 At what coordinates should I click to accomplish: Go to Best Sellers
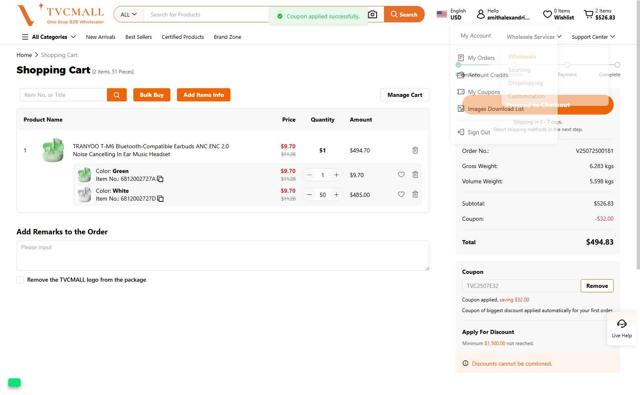[x=138, y=37]
